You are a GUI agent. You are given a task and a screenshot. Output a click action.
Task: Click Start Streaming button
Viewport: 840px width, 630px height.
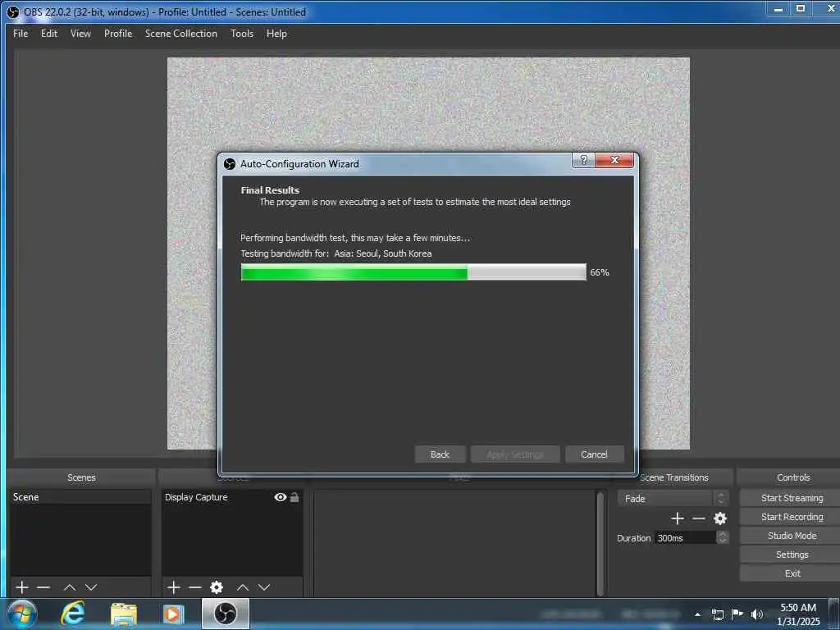(792, 498)
